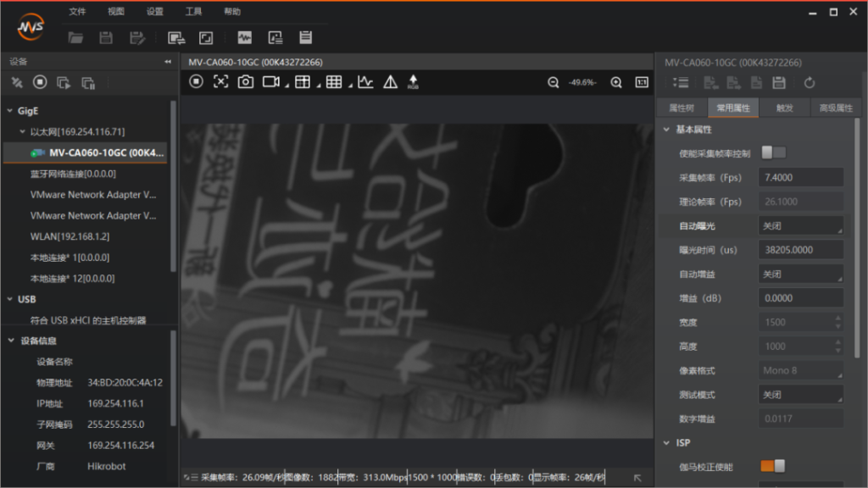Image resolution: width=868 pixels, height=488 pixels.
Task: Click the 曝光时间 input field
Action: click(x=800, y=250)
